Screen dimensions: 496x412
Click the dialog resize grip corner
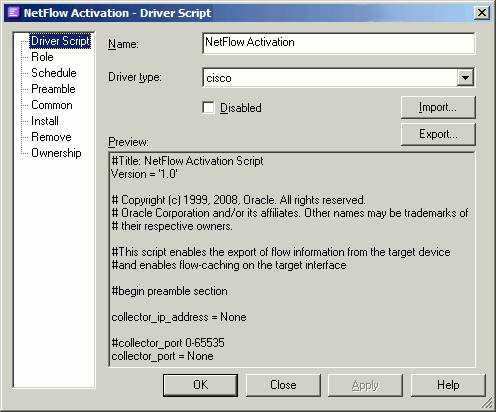pos(487,403)
